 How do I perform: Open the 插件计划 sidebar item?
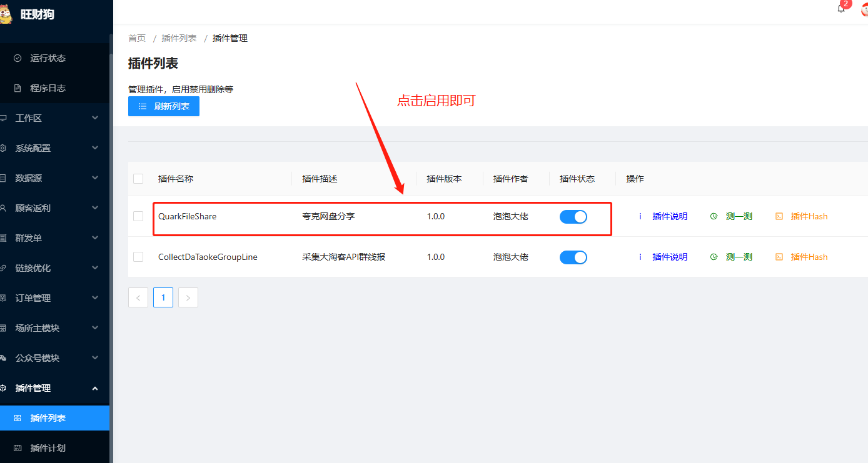(48, 448)
